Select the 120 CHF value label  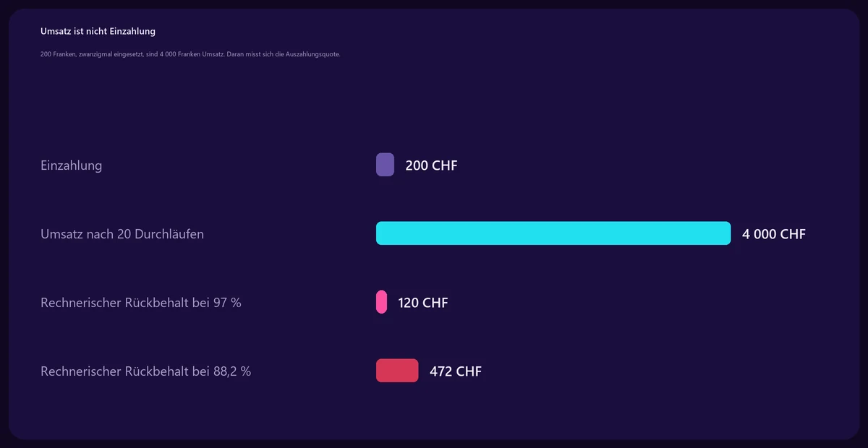point(423,303)
